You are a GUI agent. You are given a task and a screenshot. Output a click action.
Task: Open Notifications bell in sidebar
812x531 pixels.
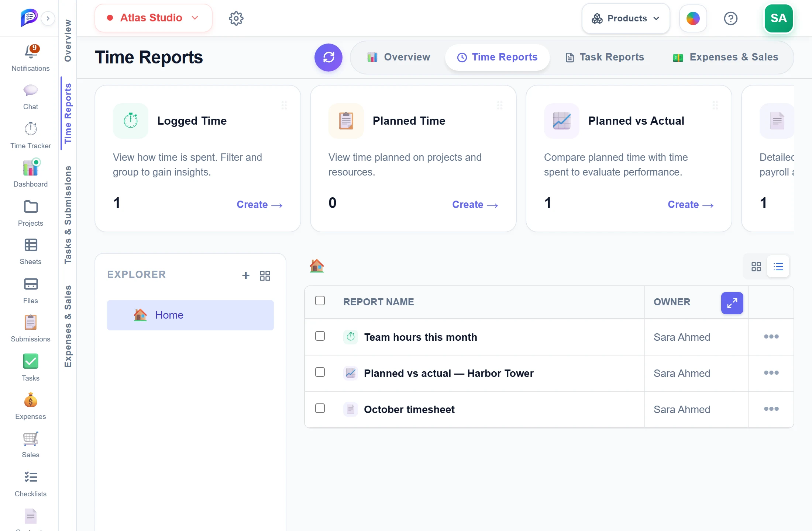tap(31, 58)
